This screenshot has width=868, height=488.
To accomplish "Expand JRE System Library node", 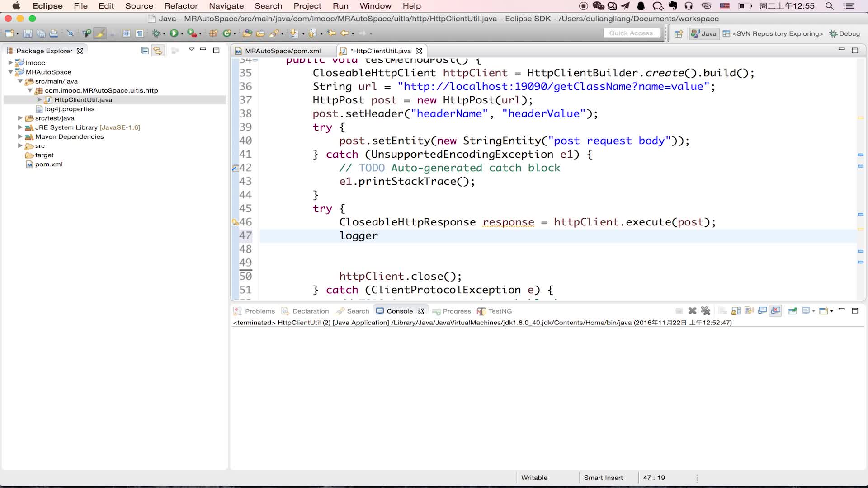I will 20,127.
